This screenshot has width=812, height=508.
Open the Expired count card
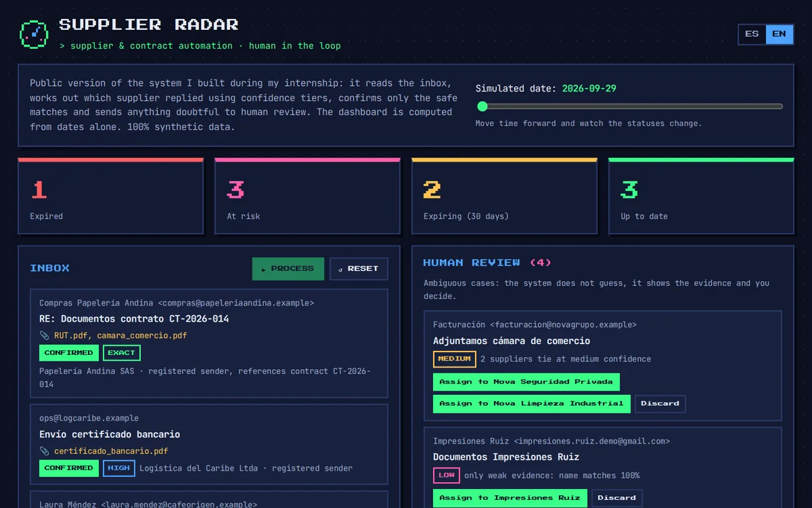click(x=110, y=196)
